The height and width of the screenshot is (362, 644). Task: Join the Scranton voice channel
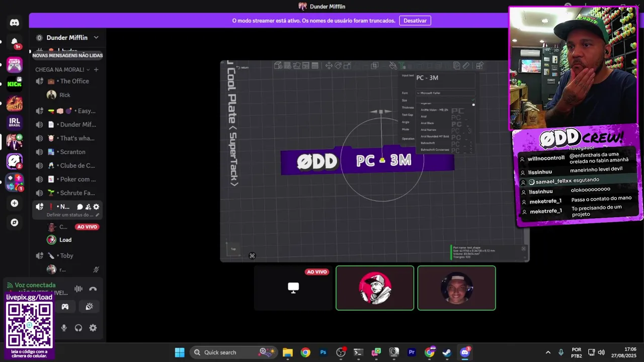click(67, 152)
